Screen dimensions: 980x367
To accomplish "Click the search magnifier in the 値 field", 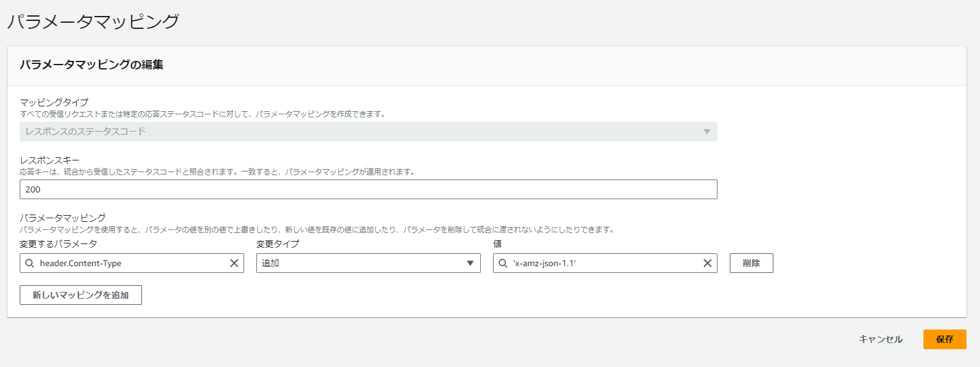I will point(503,263).
